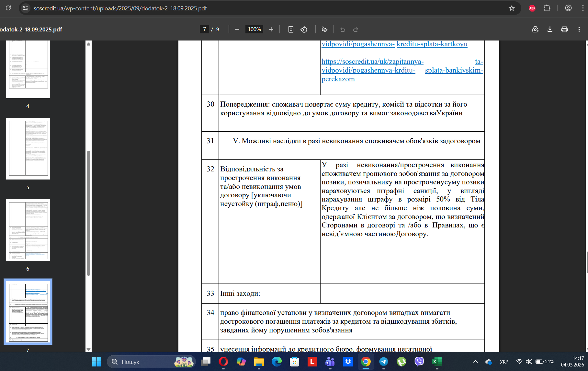
Task: Reload the page with the browser refresh icon
Action: point(8,8)
